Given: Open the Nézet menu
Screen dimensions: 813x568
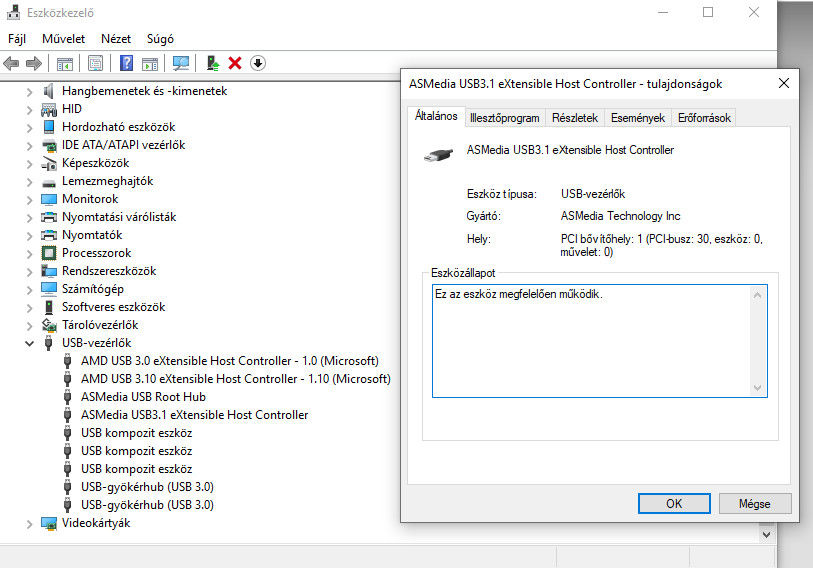Looking at the screenshot, I should 116,39.
